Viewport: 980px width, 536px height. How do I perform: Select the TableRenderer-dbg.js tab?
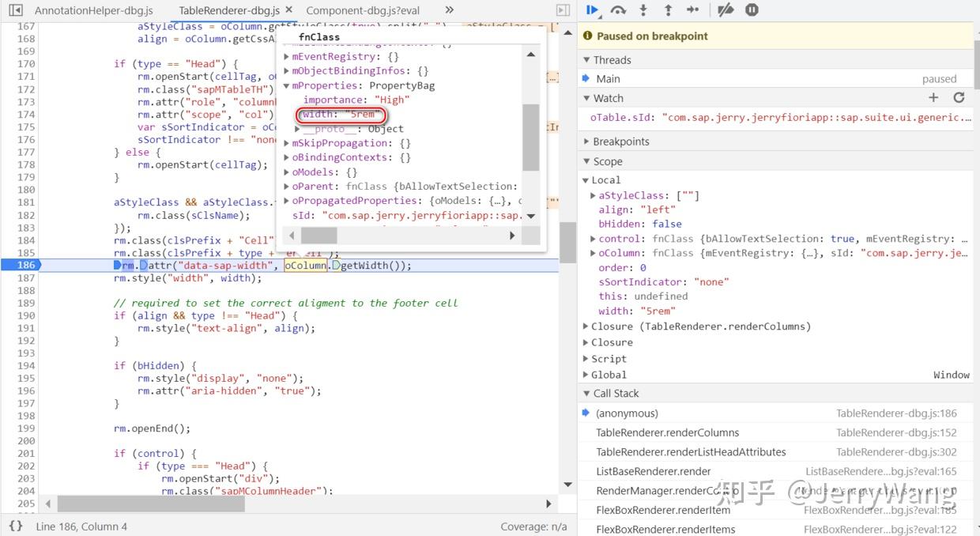[x=229, y=11]
